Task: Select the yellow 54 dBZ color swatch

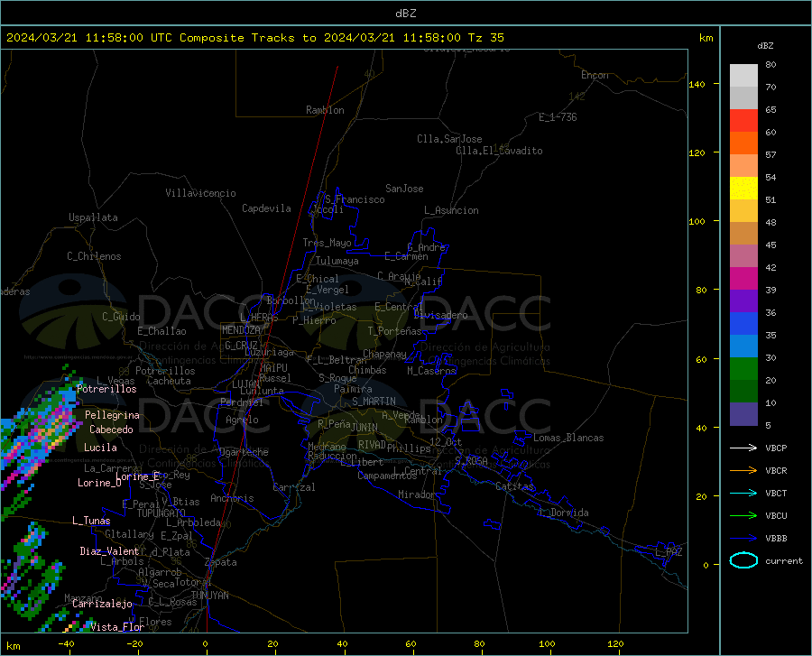Action: click(743, 188)
